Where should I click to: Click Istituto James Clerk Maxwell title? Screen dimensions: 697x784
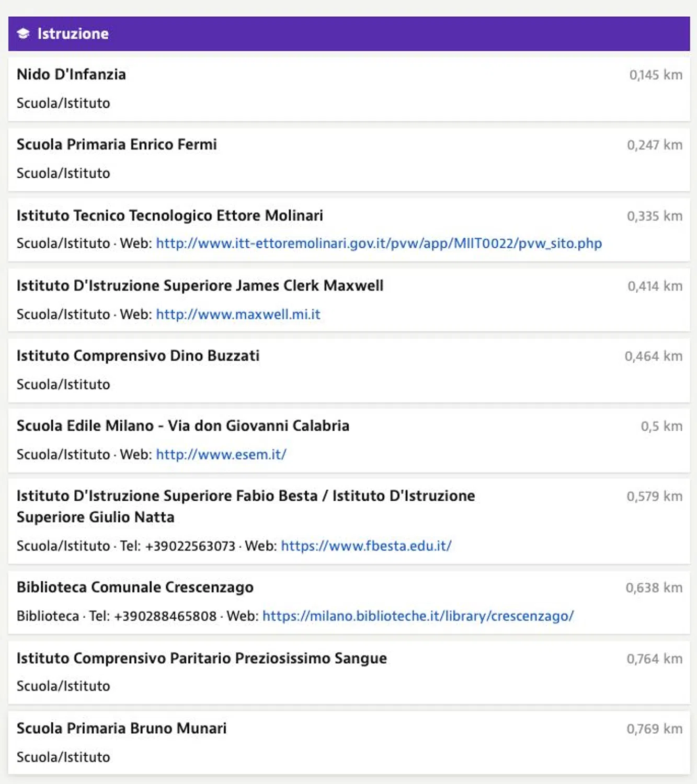(x=200, y=285)
